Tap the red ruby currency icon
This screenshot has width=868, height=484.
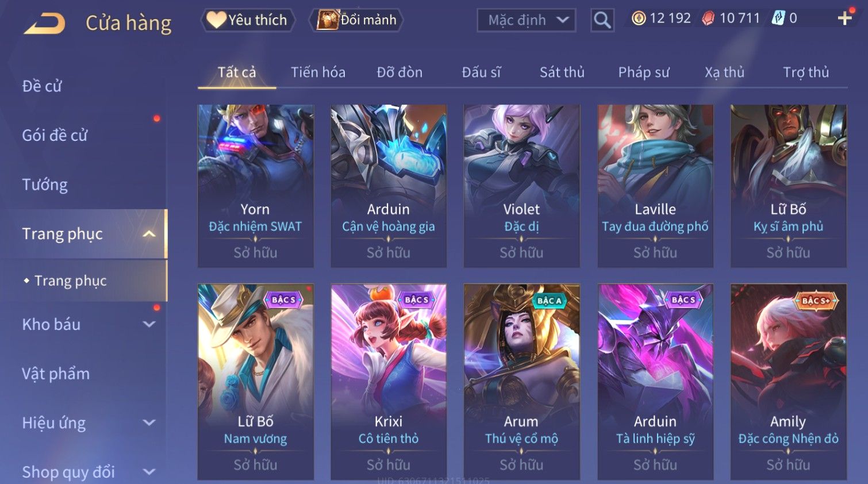[708, 18]
